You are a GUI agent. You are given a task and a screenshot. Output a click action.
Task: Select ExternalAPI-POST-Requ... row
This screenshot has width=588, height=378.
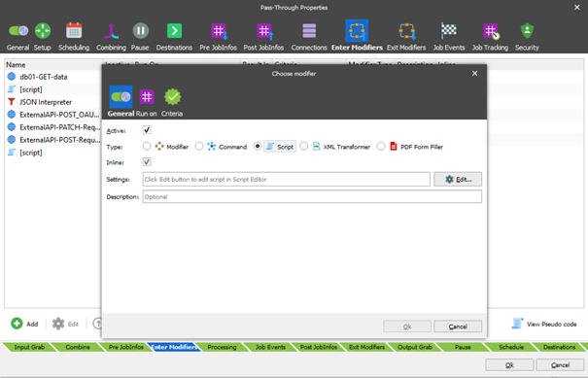tap(52, 140)
